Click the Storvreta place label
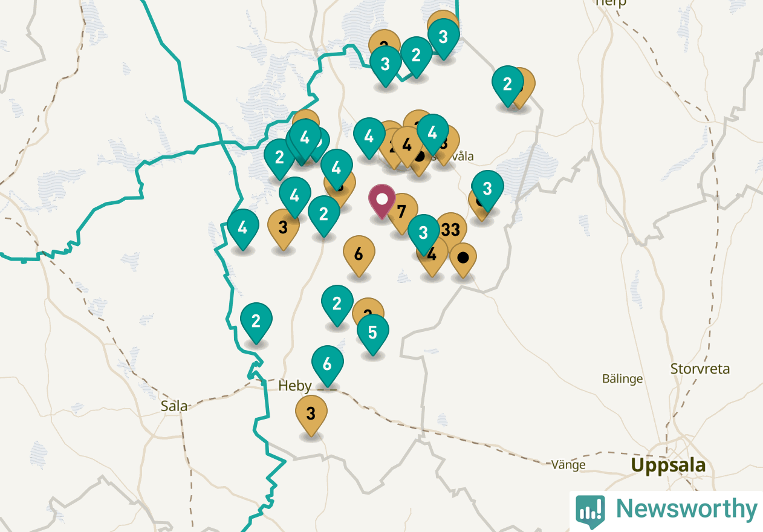Viewport: 763px width, 532px height. (x=700, y=369)
